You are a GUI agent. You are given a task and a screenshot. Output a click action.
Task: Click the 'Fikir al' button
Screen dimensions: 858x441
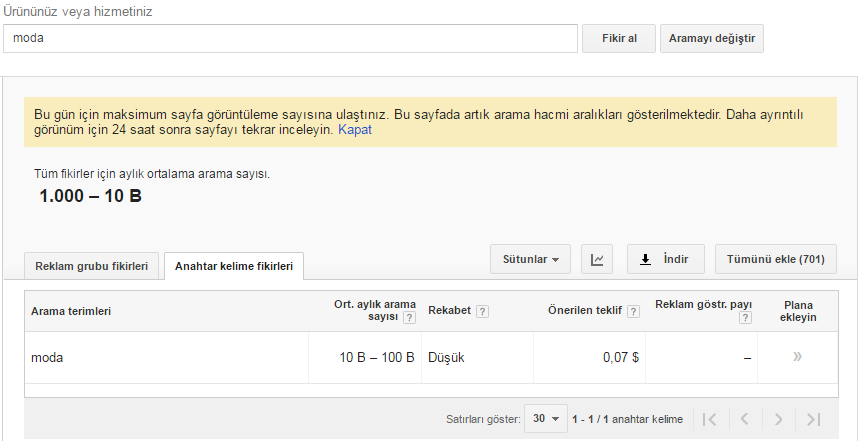click(x=619, y=38)
